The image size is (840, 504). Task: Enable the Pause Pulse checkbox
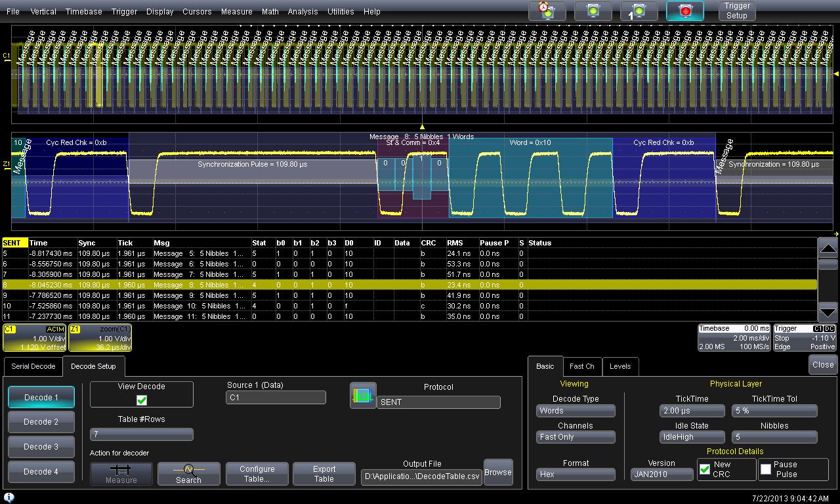tap(766, 469)
